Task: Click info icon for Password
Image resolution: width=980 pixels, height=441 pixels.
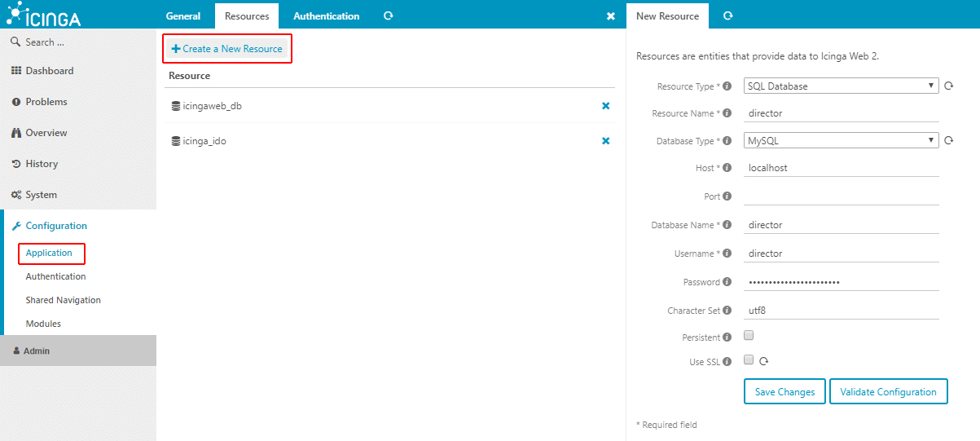Action: point(727,282)
